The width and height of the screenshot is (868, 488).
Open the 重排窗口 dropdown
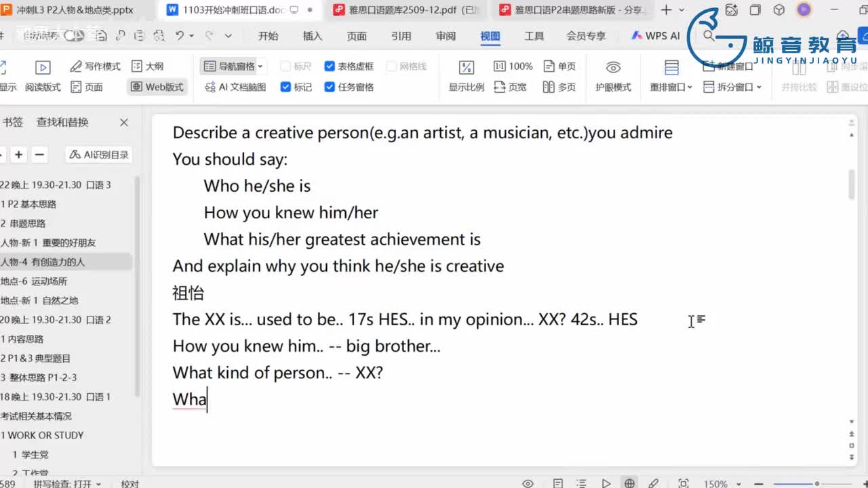tap(671, 87)
